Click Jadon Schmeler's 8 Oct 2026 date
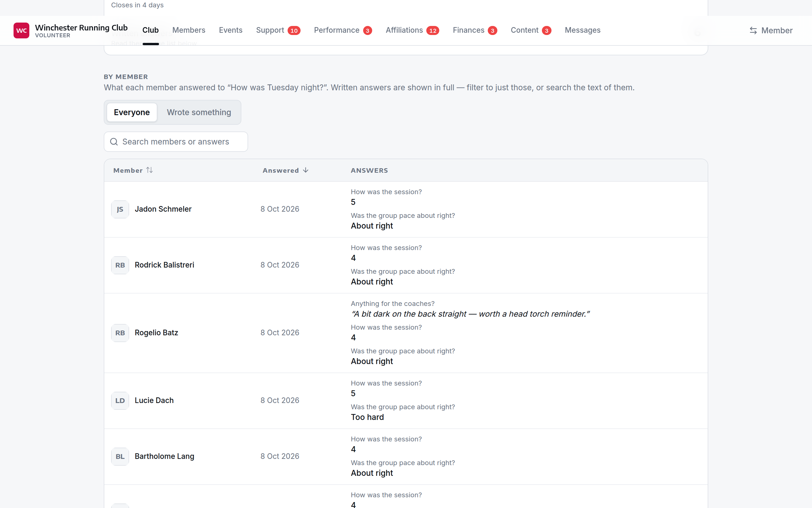Screen dimensions: 812x508 (x=280, y=209)
